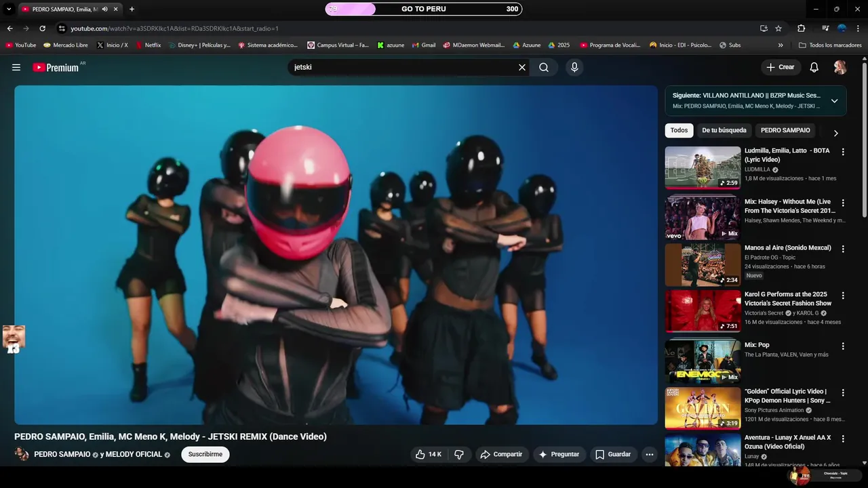
Task: Dislike the video with thumbs down
Action: (x=459, y=454)
